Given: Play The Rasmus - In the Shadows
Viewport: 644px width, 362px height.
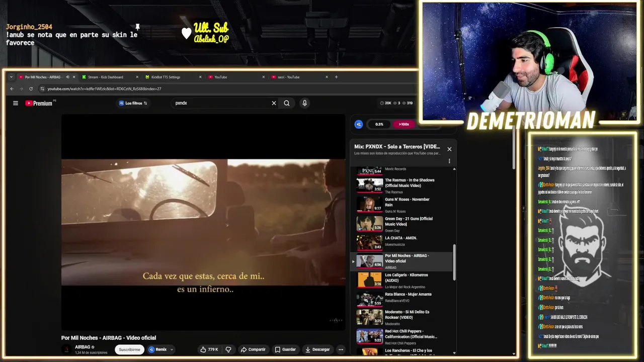Looking at the screenshot, I should [x=403, y=186].
